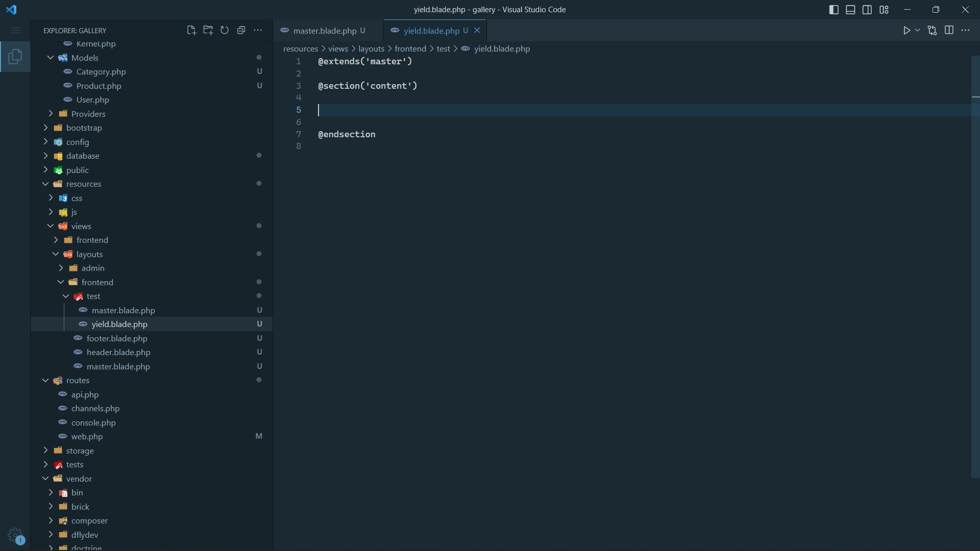
Task: Expand the css folder
Action: click(x=152, y=198)
